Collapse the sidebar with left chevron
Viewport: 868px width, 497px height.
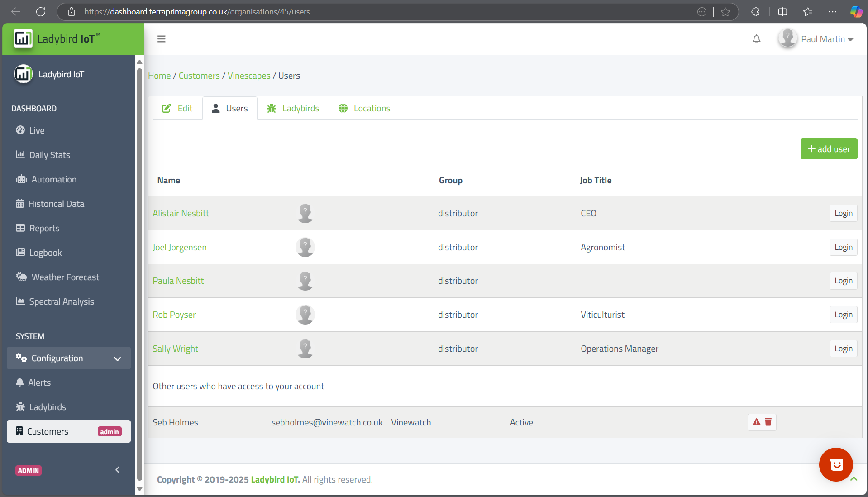(118, 470)
